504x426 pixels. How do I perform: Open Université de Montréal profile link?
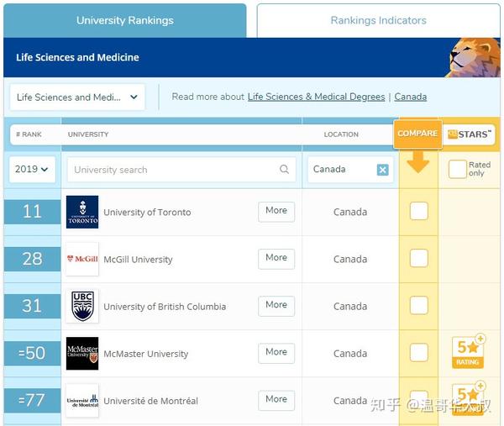[150, 401]
